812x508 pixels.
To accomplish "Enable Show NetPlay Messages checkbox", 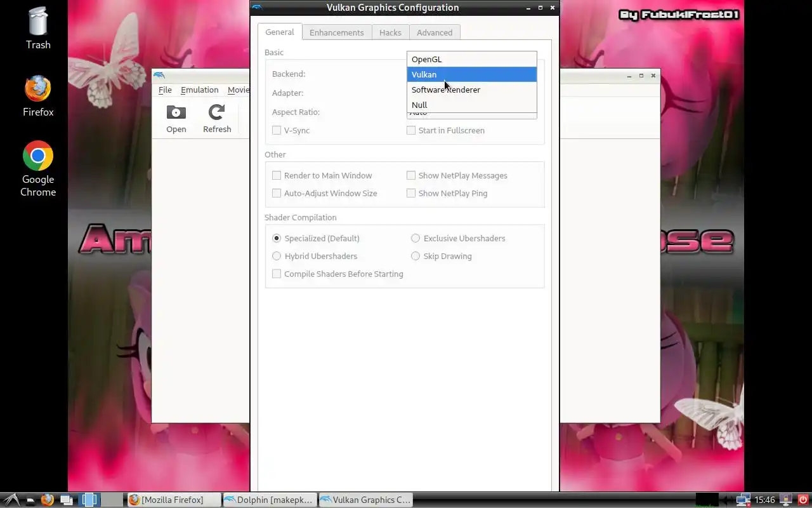I will click(411, 175).
